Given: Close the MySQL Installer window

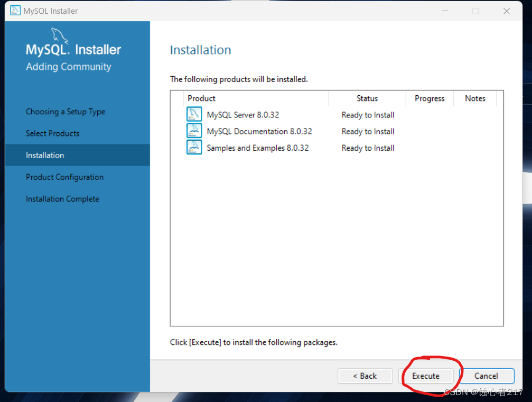Looking at the screenshot, I should tap(507, 11).
